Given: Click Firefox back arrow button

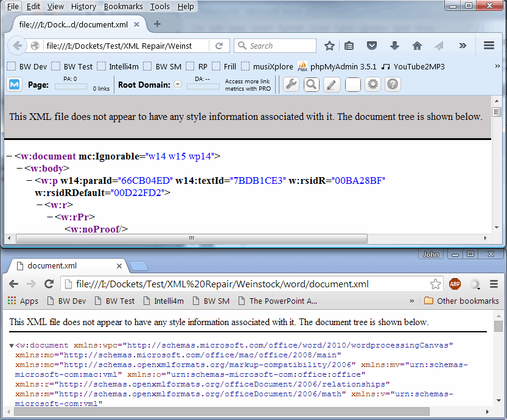Looking at the screenshot, I should click(17, 46).
